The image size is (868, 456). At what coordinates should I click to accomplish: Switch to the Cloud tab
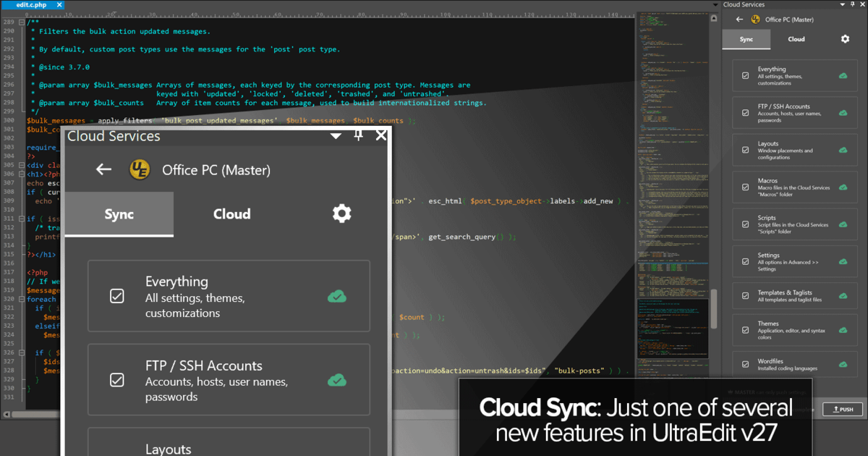[231, 214]
